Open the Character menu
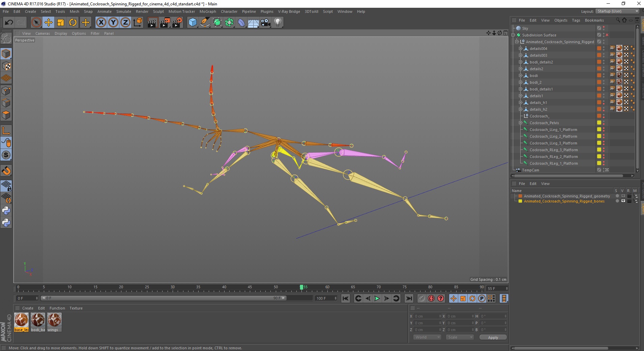This screenshot has width=644, height=351. tap(229, 11)
